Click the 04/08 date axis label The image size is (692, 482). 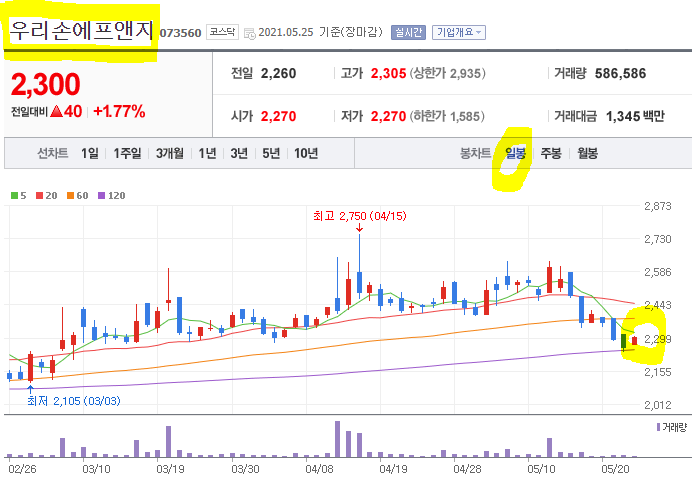coord(319,469)
